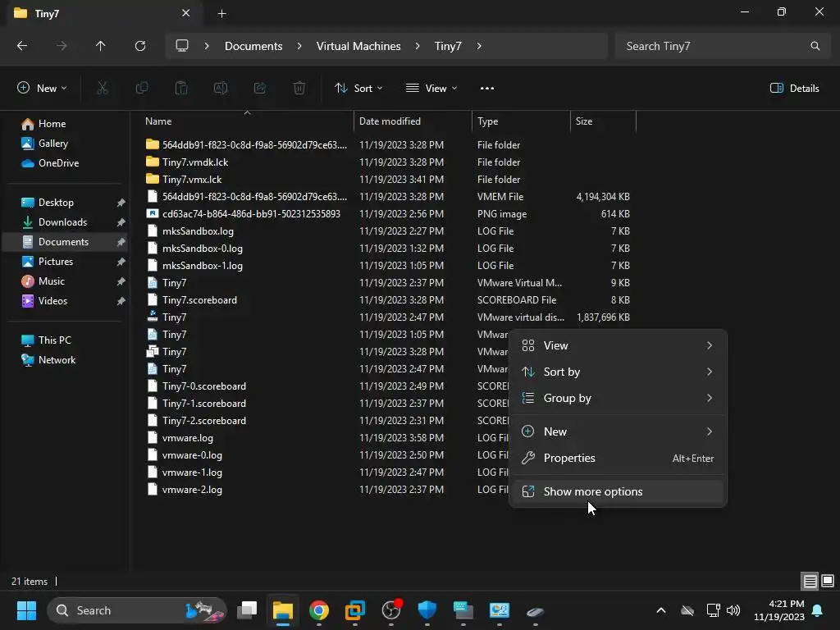Image resolution: width=840 pixels, height=630 pixels.
Task: Click the Rename icon in toolbar
Action: (221, 89)
